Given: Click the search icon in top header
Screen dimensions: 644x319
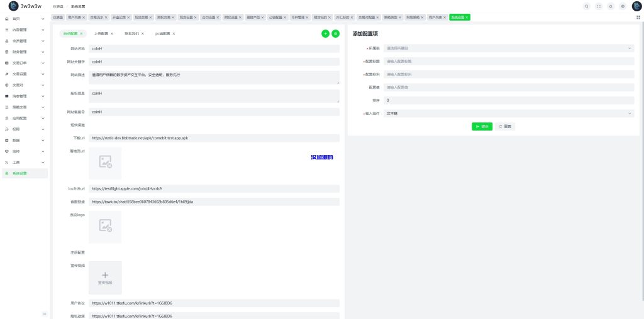Looking at the screenshot, I should 587,6.
